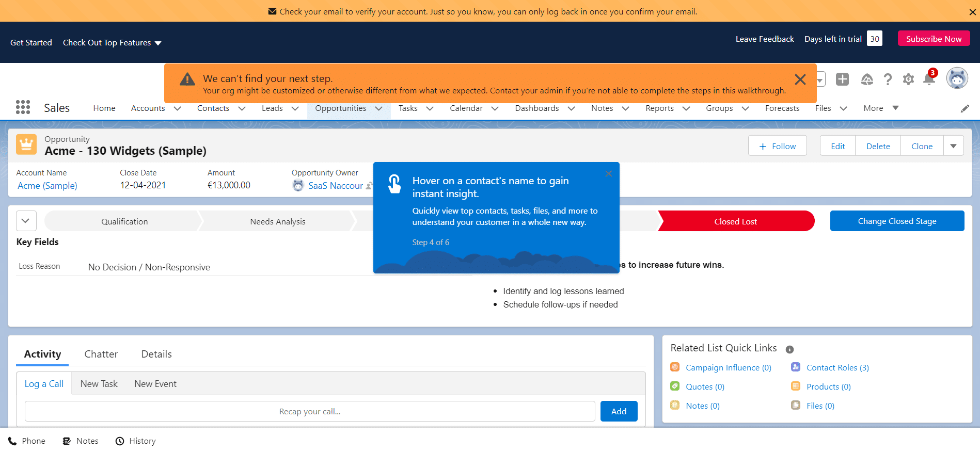Expand the Calendar tab dropdown chevron

point(495,108)
